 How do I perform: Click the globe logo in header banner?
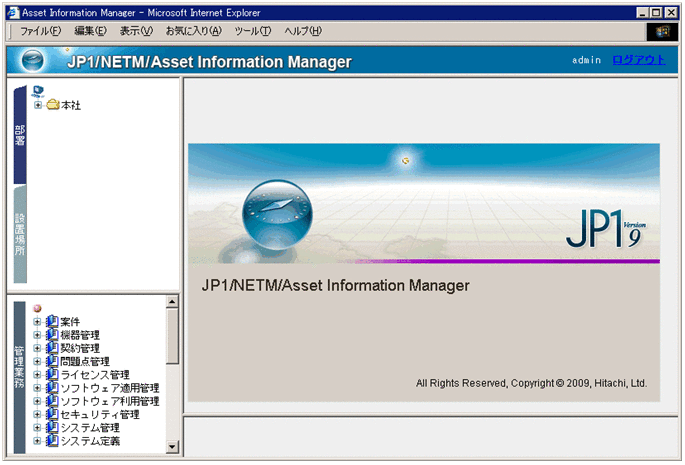tap(33, 60)
